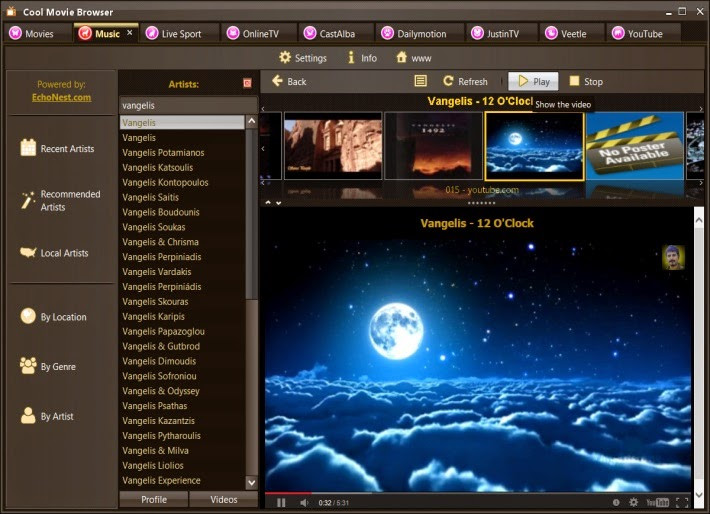Click the annotations icon in player controls
This screenshot has width=710, height=514.
pyautogui.click(x=616, y=502)
